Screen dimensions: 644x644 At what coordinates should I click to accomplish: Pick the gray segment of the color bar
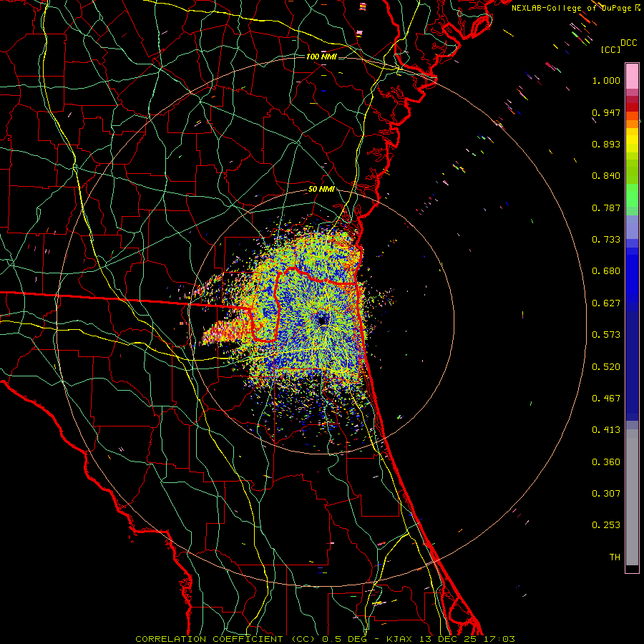coord(632,497)
